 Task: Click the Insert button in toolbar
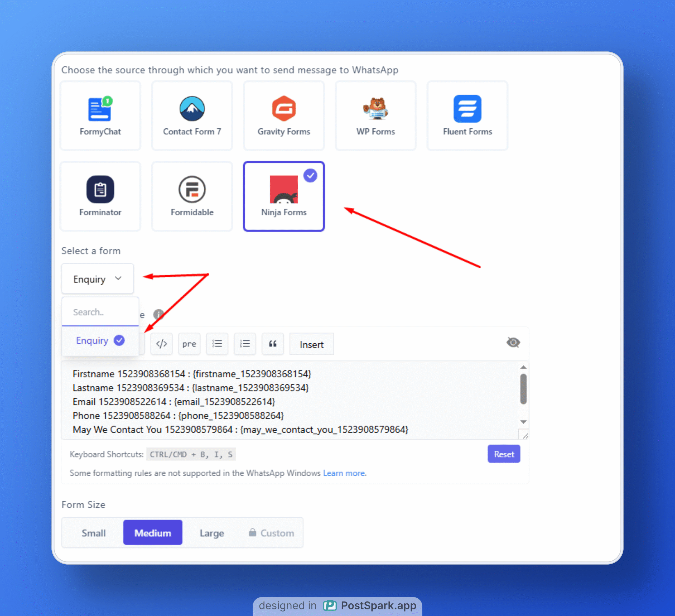coord(311,344)
